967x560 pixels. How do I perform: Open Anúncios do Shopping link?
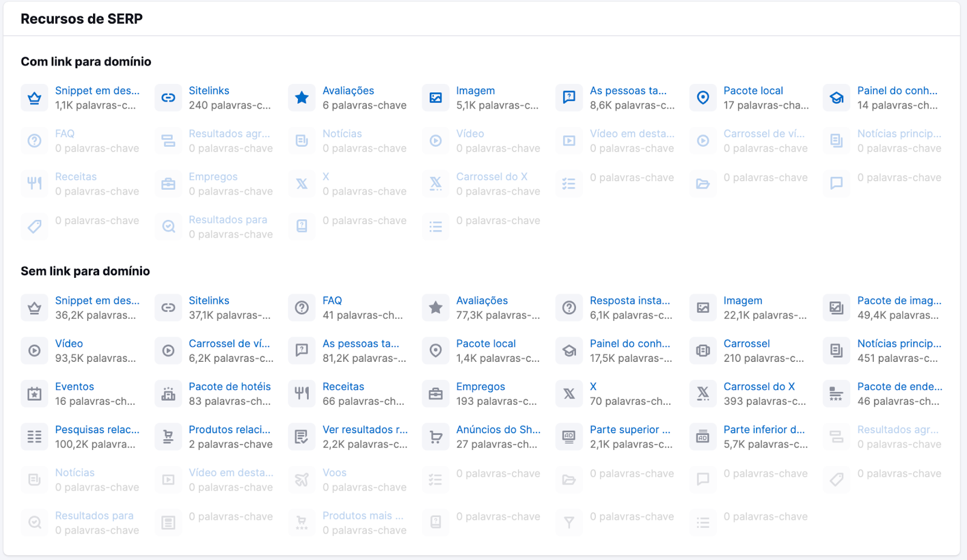(499, 430)
